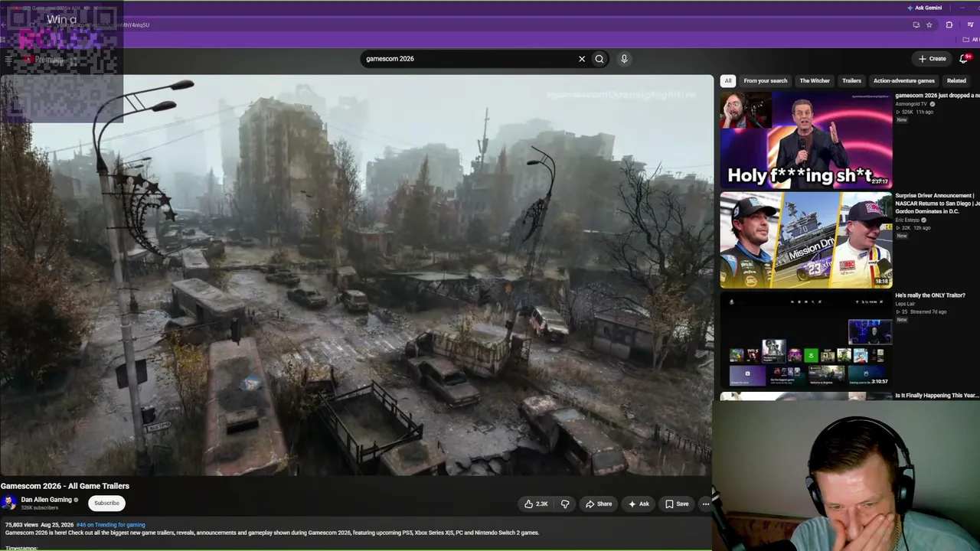Start voice search with the microphone
This screenshot has height=551, width=980.
[624, 59]
